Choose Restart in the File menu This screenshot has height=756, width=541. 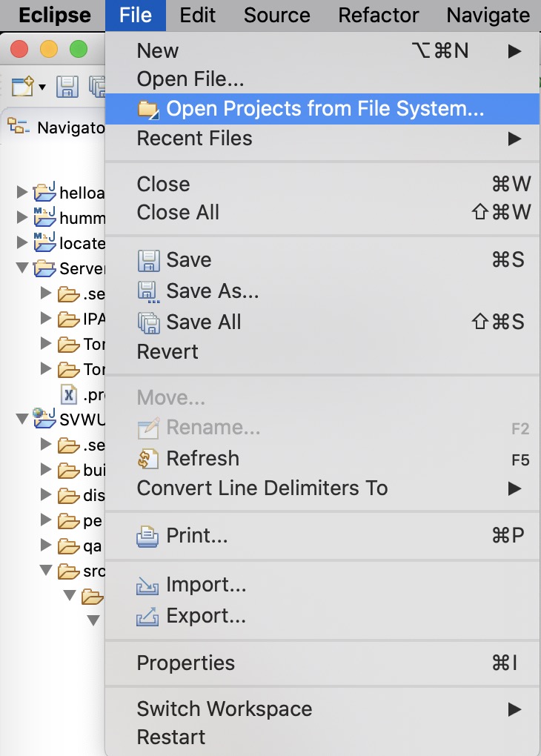click(x=322, y=737)
